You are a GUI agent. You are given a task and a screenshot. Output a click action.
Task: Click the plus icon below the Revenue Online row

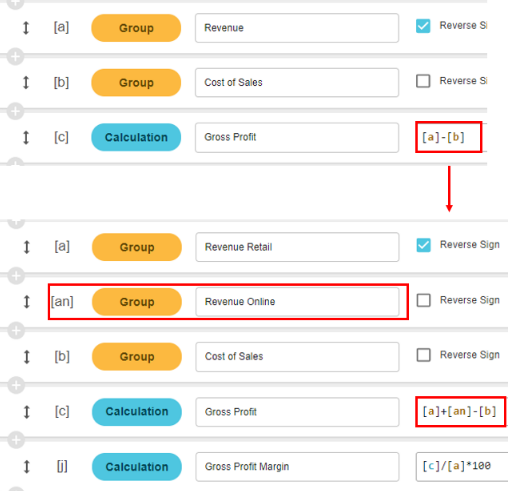[16, 330]
